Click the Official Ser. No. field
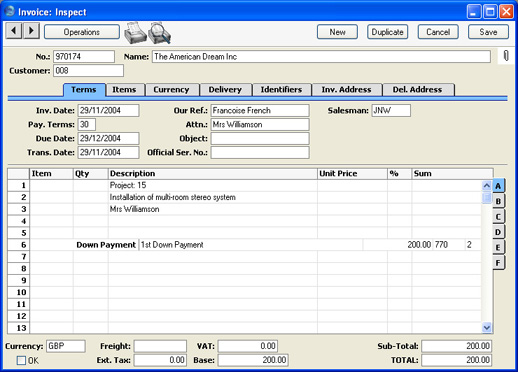The height and width of the screenshot is (372, 518). [260, 152]
